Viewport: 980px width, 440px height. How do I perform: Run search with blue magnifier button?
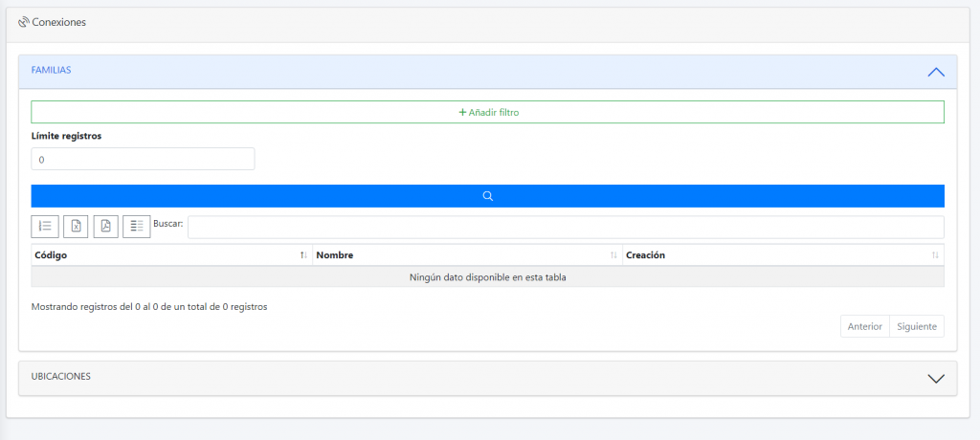487,196
